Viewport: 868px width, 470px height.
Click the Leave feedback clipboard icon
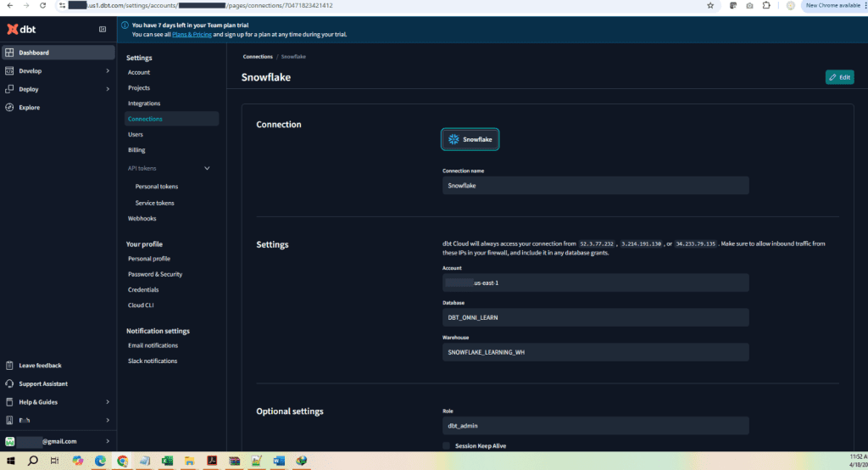coord(9,366)
